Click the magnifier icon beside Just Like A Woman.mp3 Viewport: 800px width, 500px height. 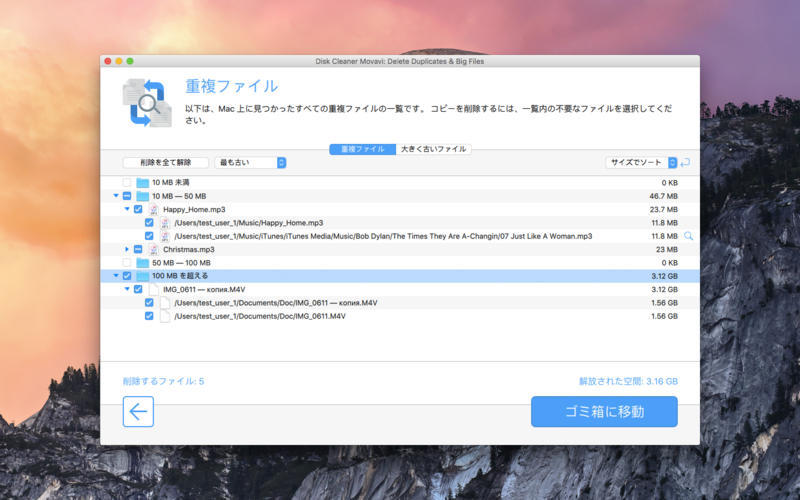(x=688, y=236)
